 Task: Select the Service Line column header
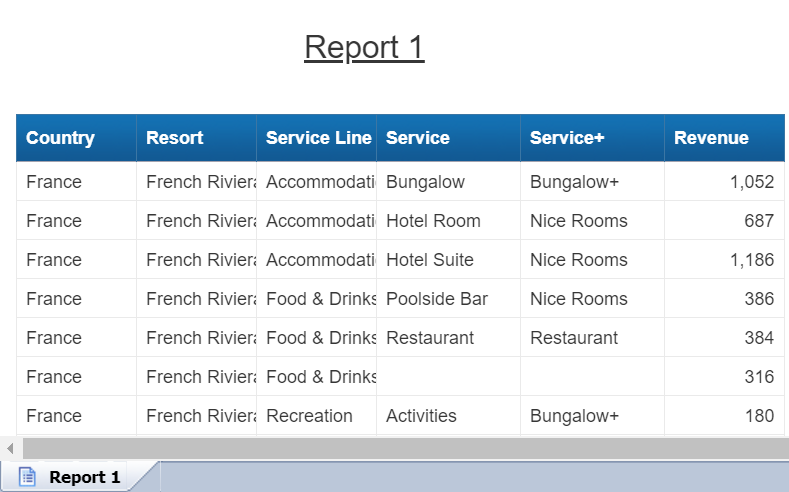point(318,138)
